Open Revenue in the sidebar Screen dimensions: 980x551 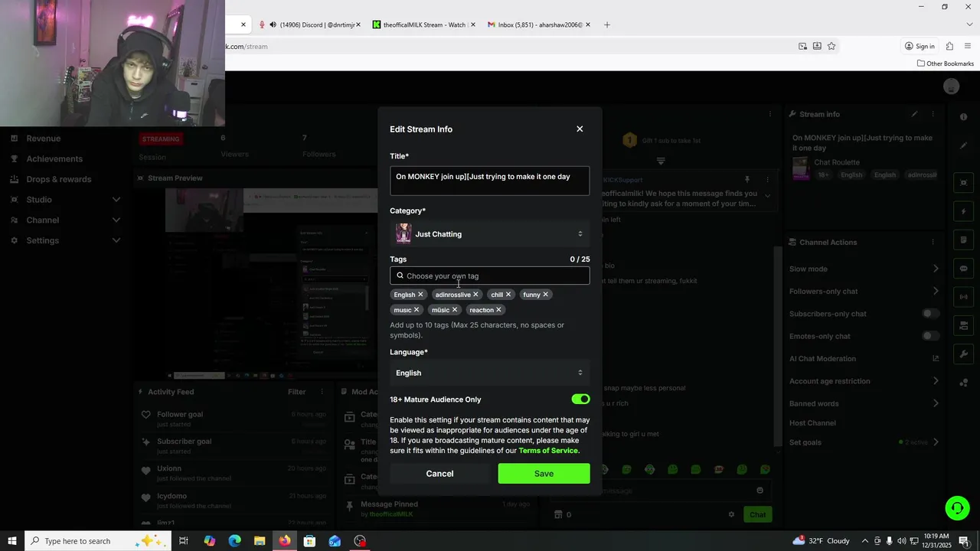[x=43, y=139]
